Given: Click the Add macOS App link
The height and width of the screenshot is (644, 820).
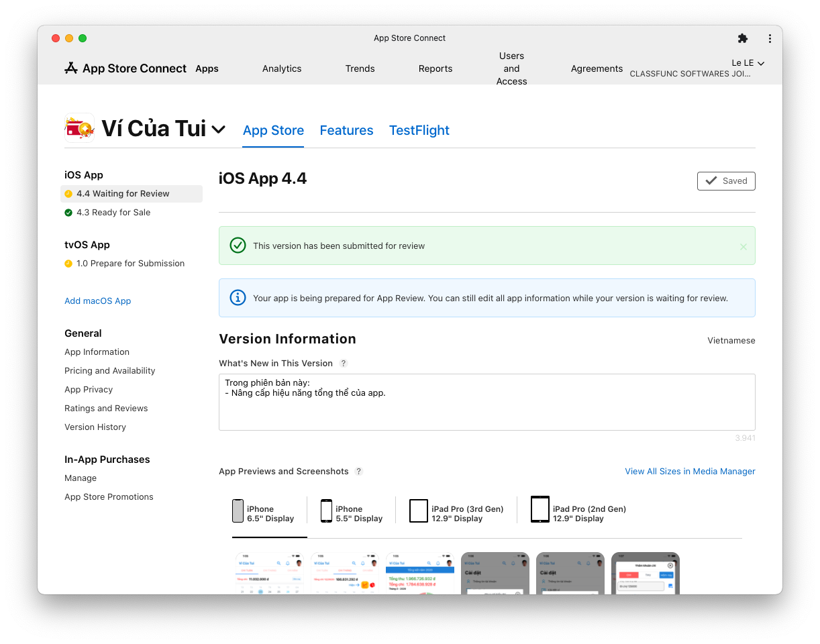Looking at the screenshot, I should coord(98,301).
